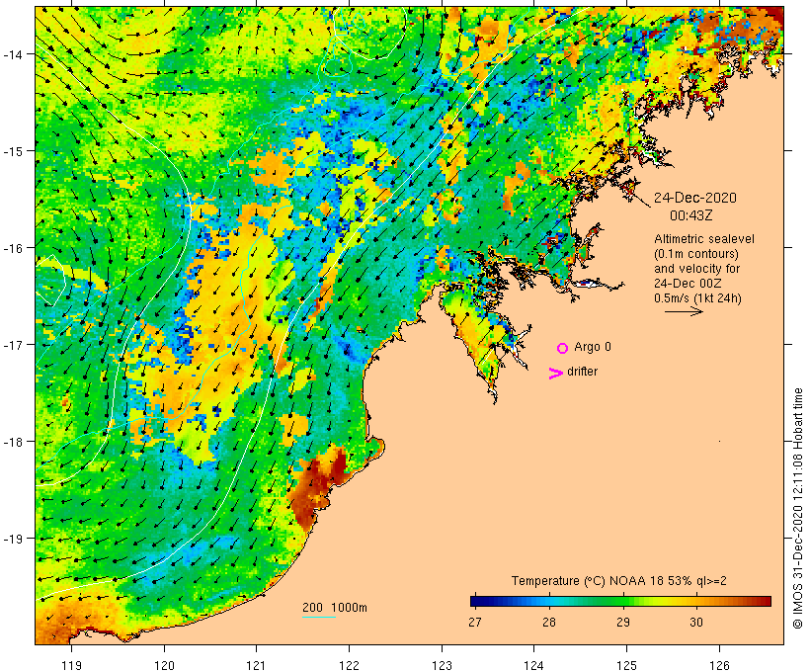The width and height of the screenshot is (810, 672).
Task: Click longitude axis label 125
Action: coord(626,665)
